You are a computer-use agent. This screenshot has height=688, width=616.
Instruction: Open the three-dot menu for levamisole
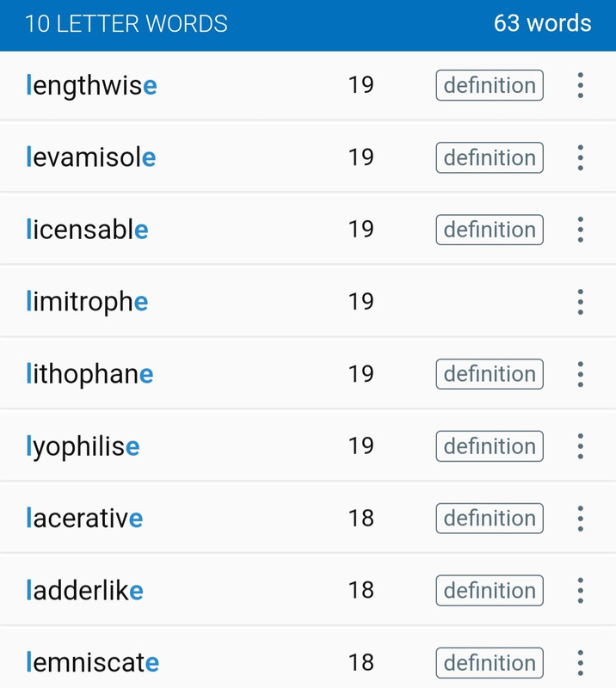tap(580, 157)
